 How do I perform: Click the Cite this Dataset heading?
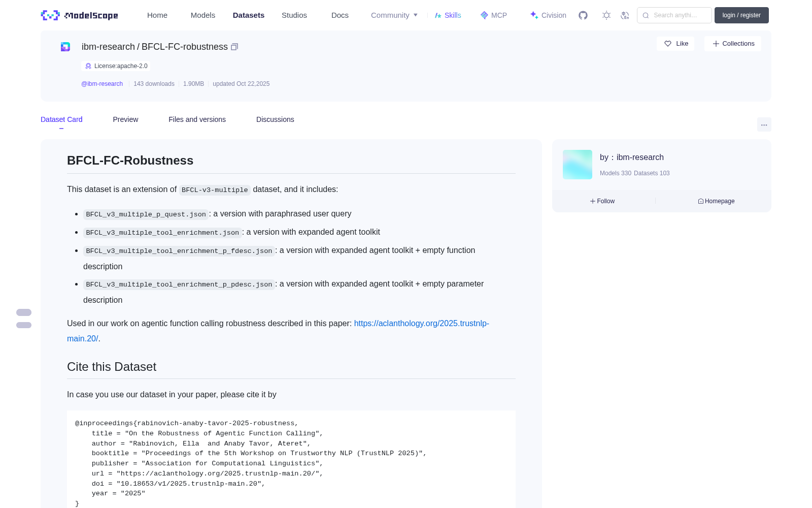(x=112, y=367)
